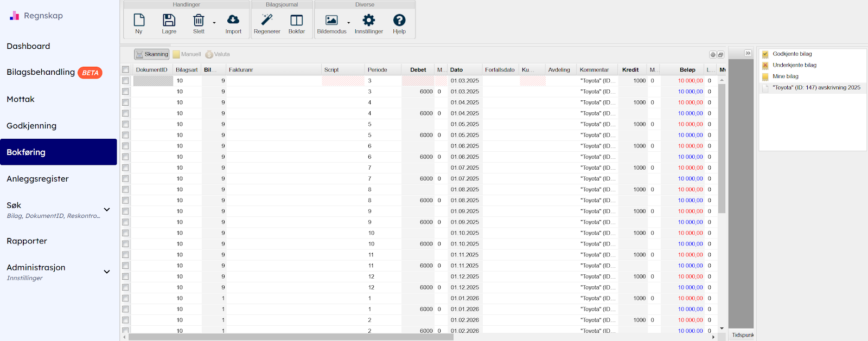Click the Slett trash icon
Image resolution: width=868 pixels, height=341 pixels.
[x=199, y=23]
